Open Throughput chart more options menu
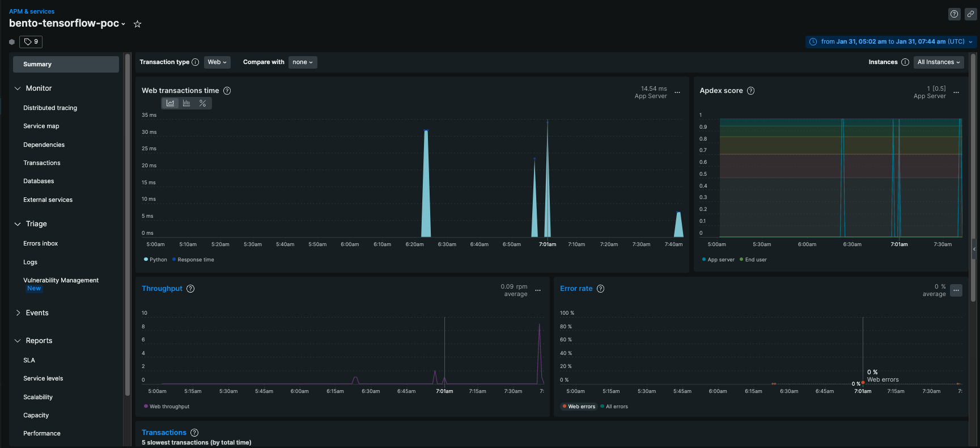 click(x=538, y=290)
